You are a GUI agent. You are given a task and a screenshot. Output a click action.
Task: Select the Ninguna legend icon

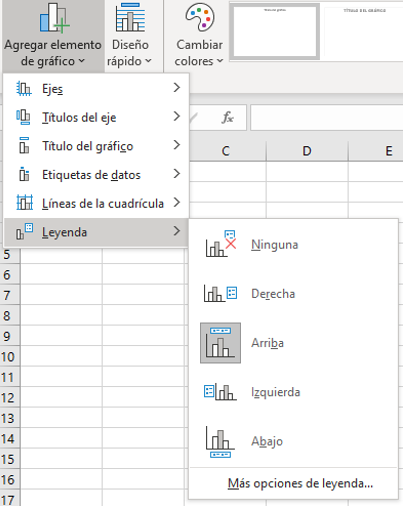[x=220, y=244]
